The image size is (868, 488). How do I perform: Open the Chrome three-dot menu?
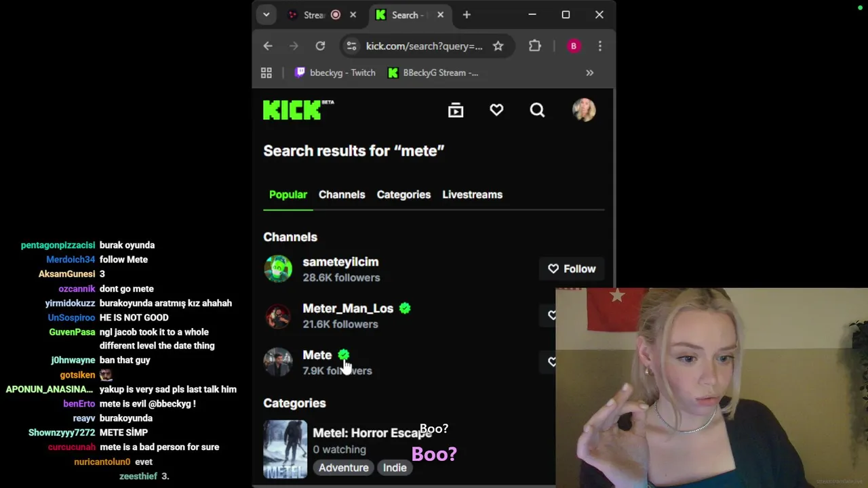pyautogui.click(x=599, y=46)
